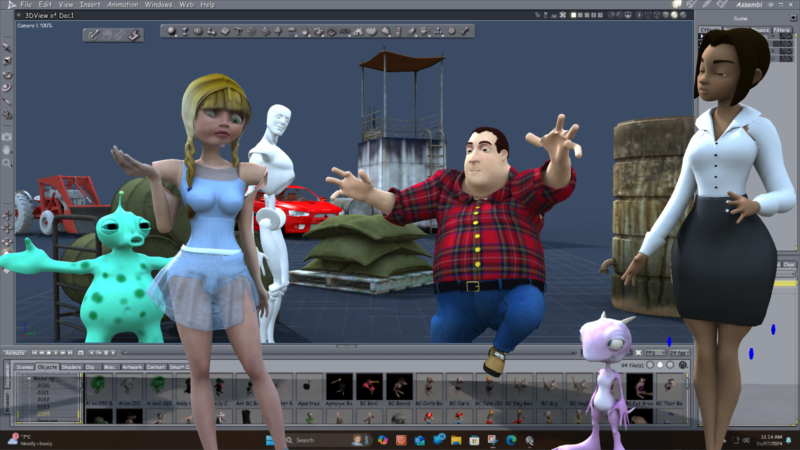Click the text object T icon
Image resolution: width=800 pixels, height=450 pixels.
(238, 32)
